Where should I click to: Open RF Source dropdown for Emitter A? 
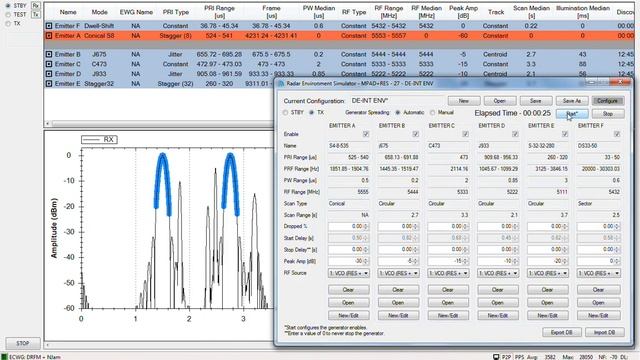349,273
